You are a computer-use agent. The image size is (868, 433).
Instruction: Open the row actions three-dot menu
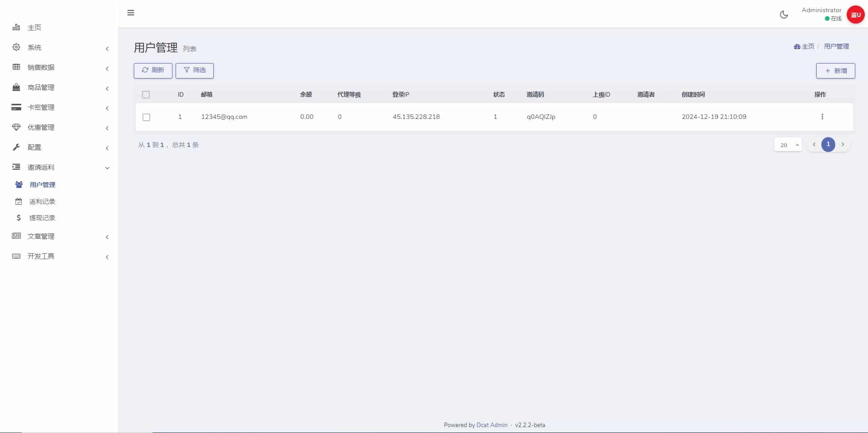pos(823,117)
